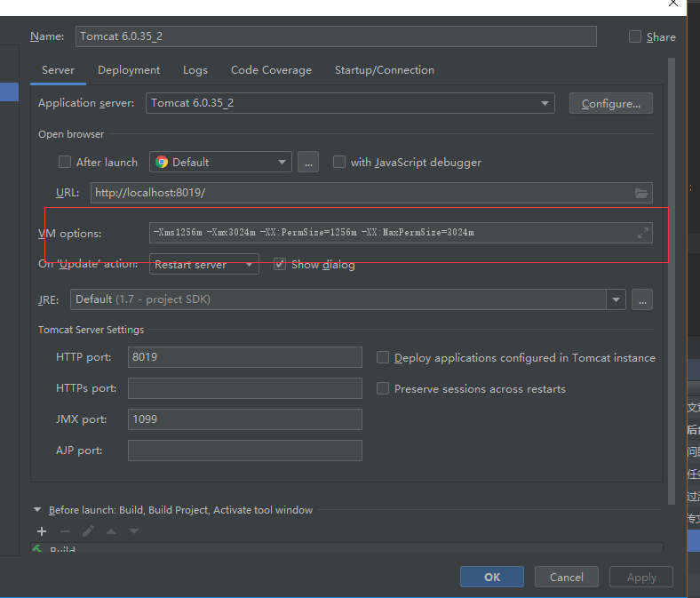Open the Deployment tab
The height and width of the screenshot is (598, 700).
point(129,70)
